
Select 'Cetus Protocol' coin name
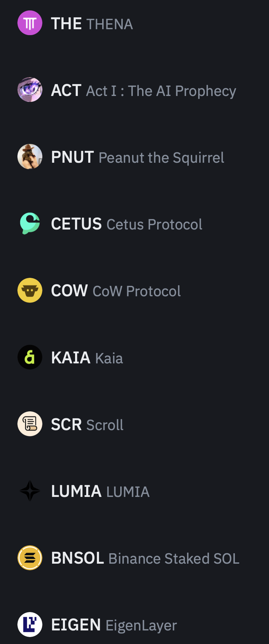155,225
